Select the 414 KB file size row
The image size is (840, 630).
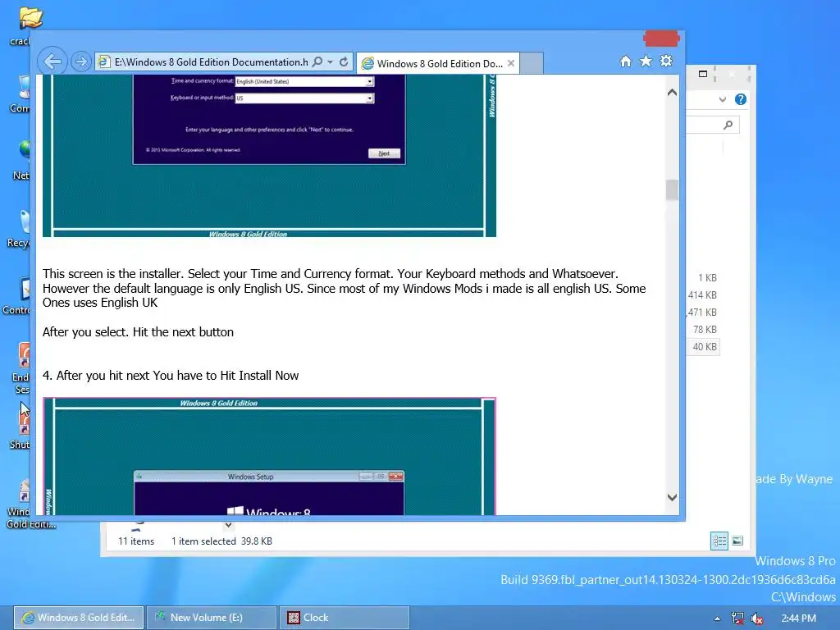click(702, 295)
